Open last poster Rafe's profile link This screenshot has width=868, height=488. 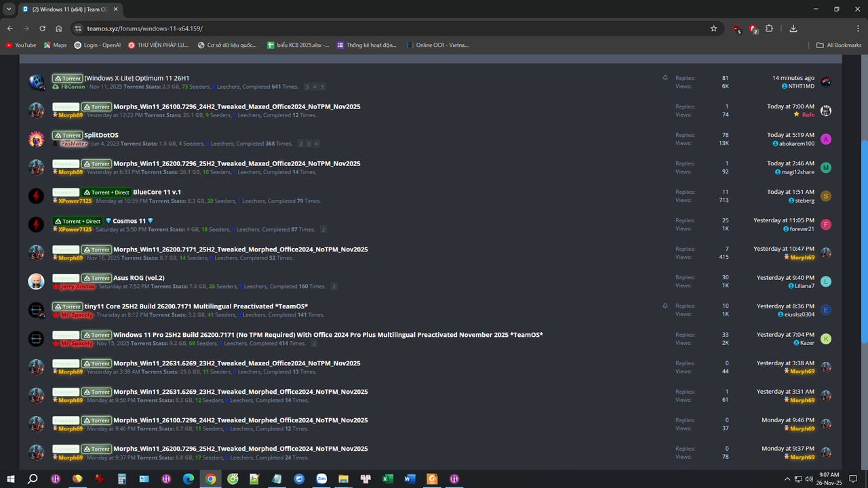(x=808, y=115)
